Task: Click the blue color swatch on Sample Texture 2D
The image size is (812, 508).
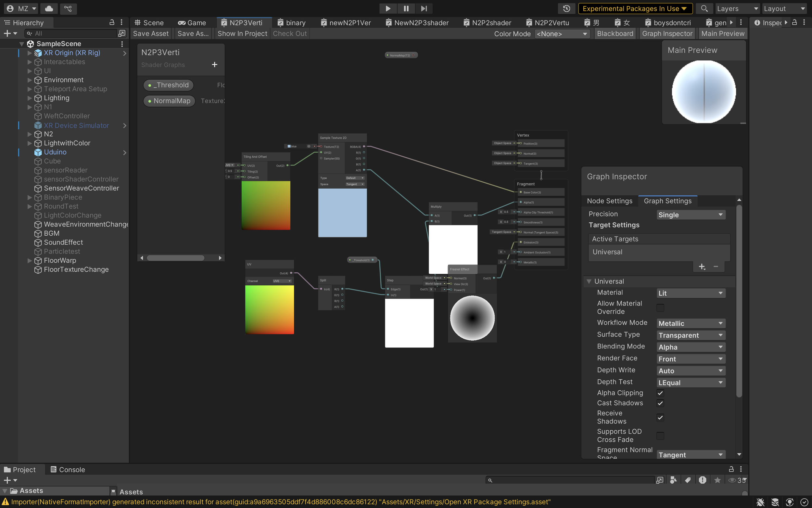Action: tap(289, 146)
